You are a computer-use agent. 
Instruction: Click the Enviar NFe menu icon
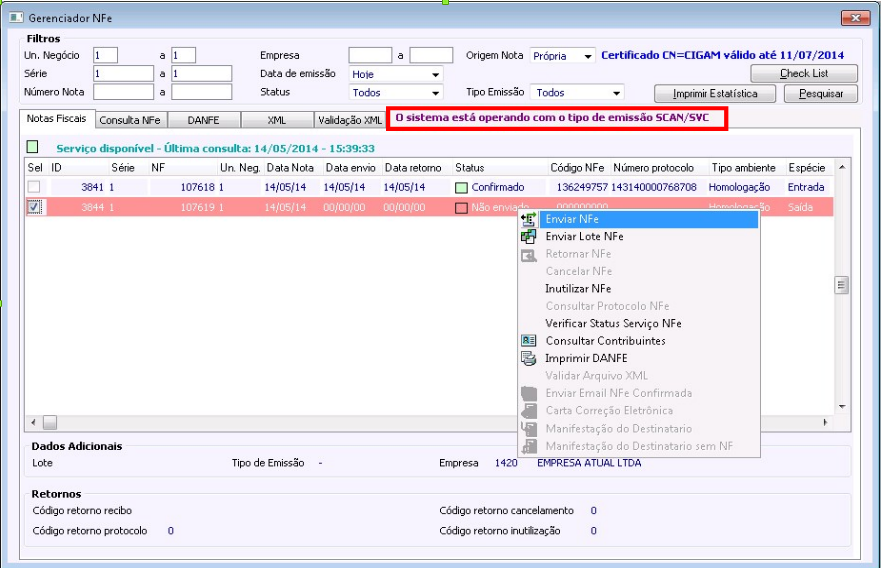528,219
